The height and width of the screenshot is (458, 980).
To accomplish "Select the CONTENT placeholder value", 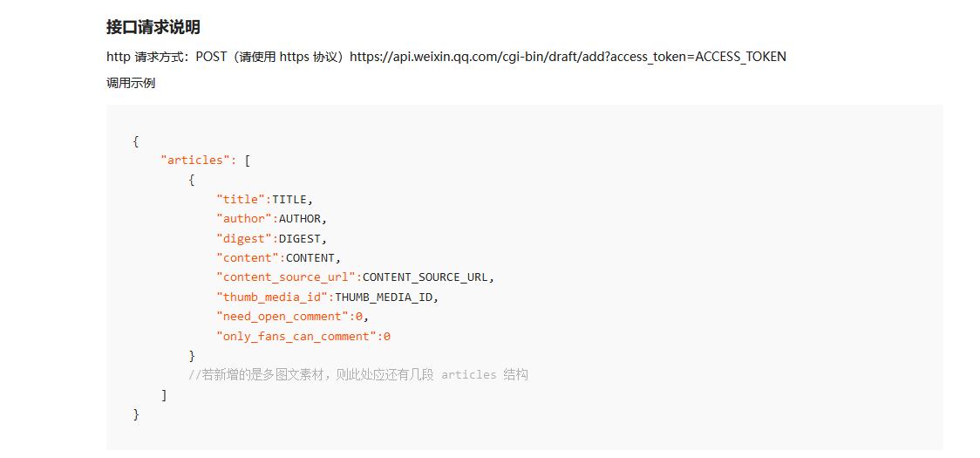I will pos(310,257).
